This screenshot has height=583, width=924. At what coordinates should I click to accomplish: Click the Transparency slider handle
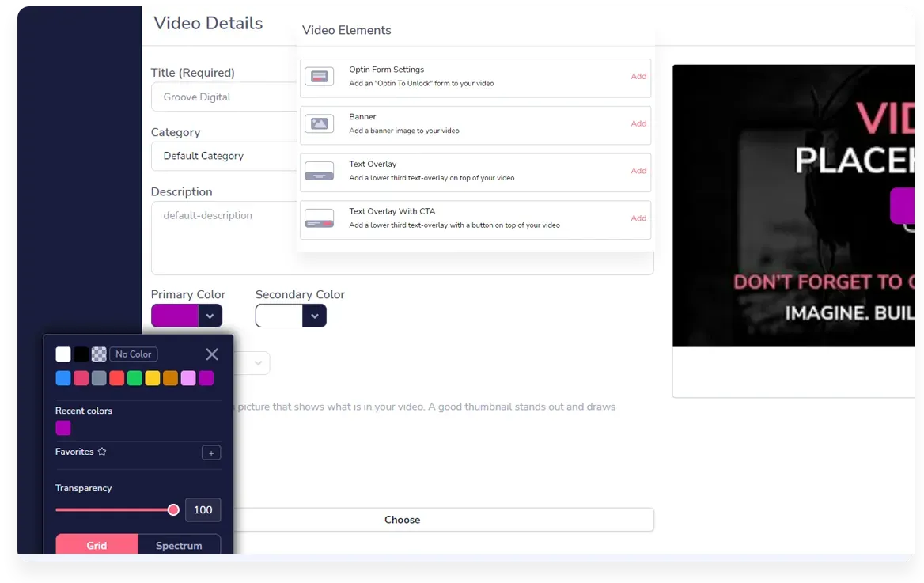pyautogui.click(x=173, y=510)
